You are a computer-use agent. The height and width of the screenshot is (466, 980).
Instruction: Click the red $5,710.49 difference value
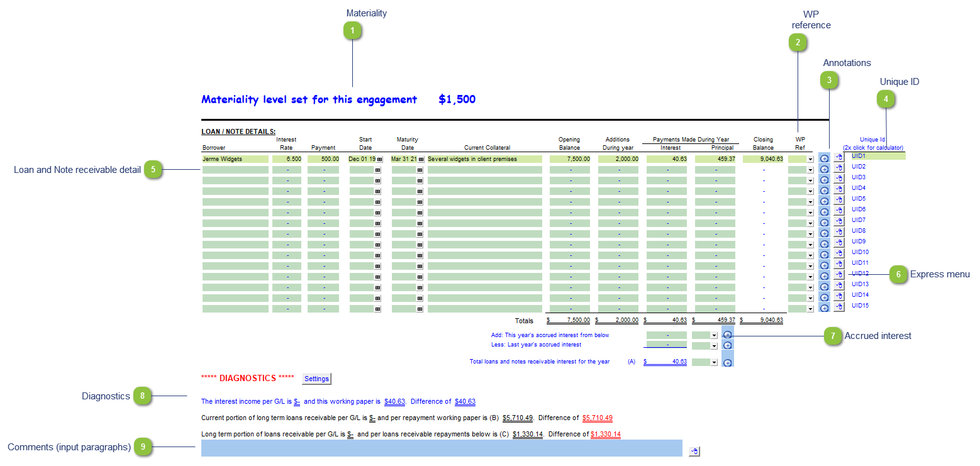pyautogui.click(x=598, y=418)
